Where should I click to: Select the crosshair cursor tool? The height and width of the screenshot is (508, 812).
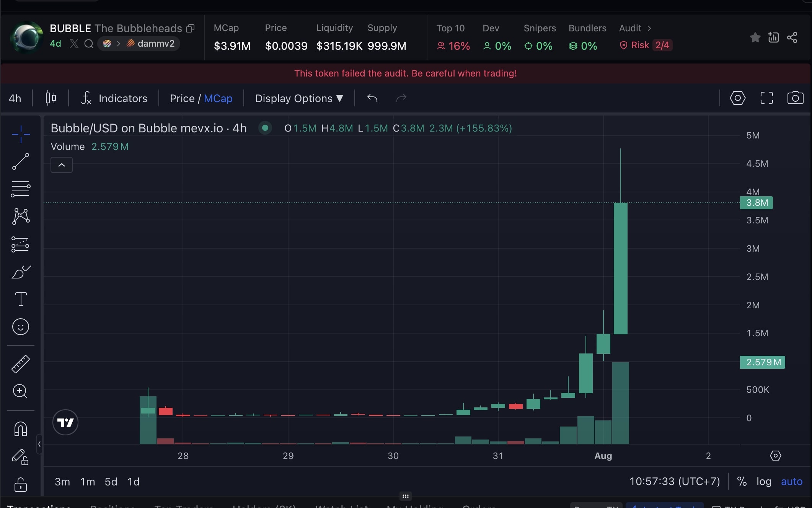point(21,134)
